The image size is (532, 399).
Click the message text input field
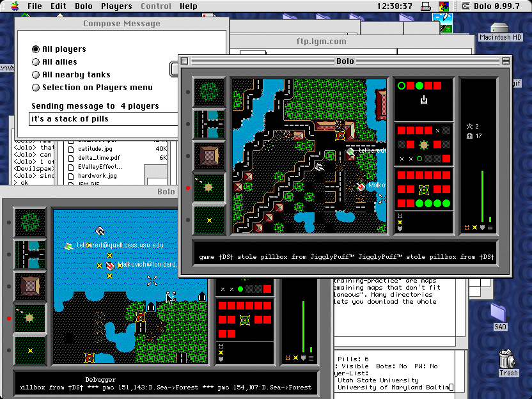point(104,119)
